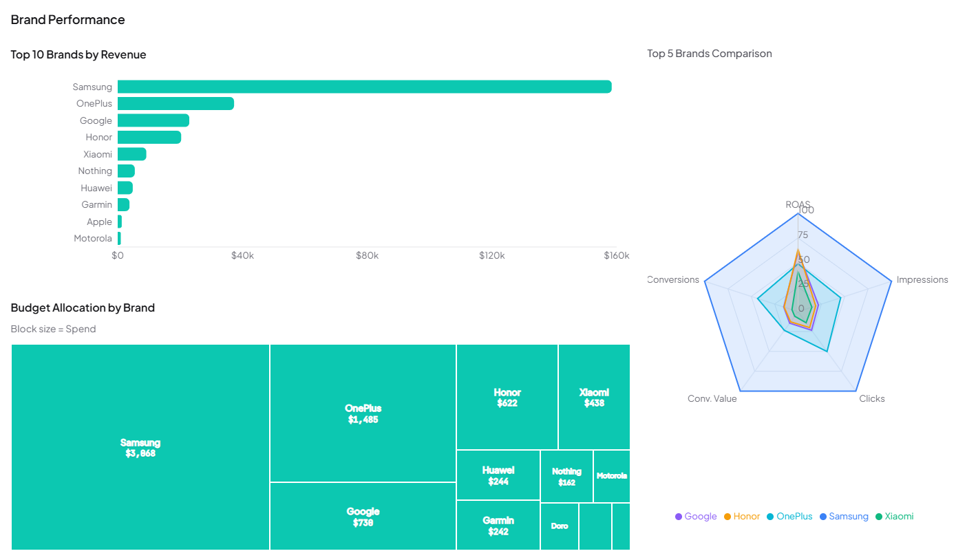956x560 pixels.
Task: Hide the OnePlus series via its legend entry
Action: point(789,516)
